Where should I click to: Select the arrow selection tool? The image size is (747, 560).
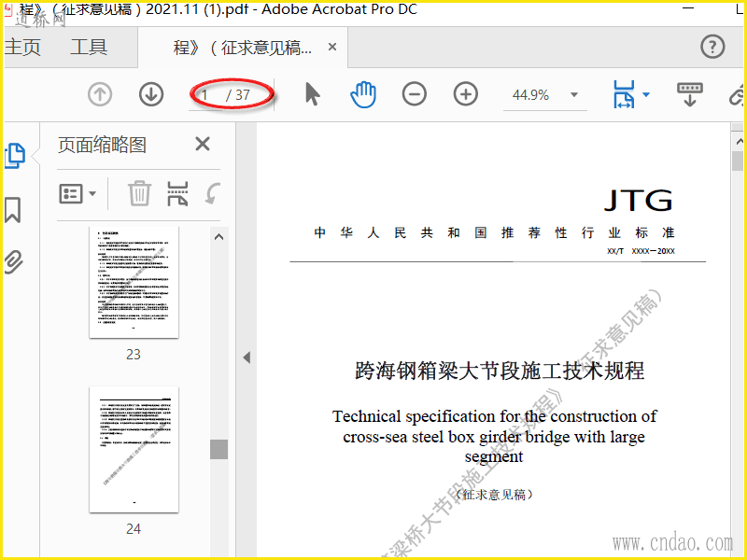pos(312,94)
